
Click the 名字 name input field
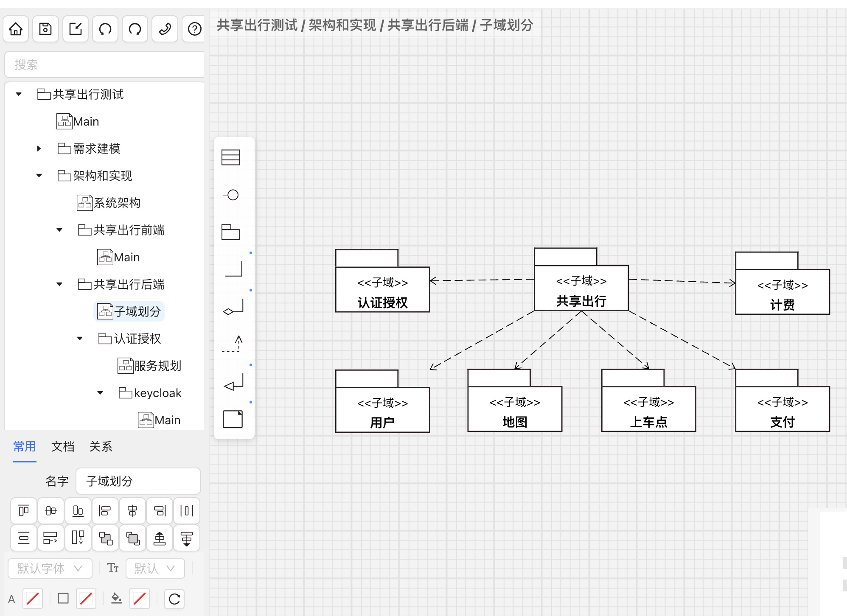pos(138,481)
